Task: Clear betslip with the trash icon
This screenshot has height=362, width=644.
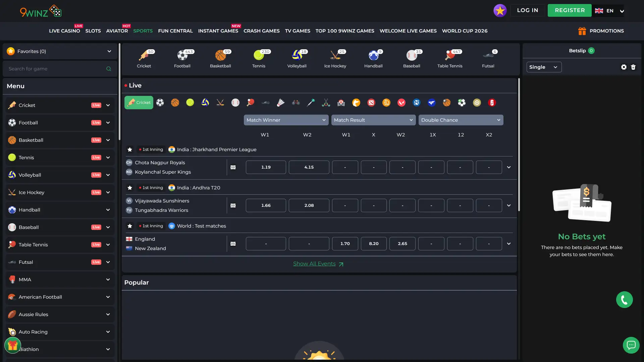Action: [x=633, y=67]
